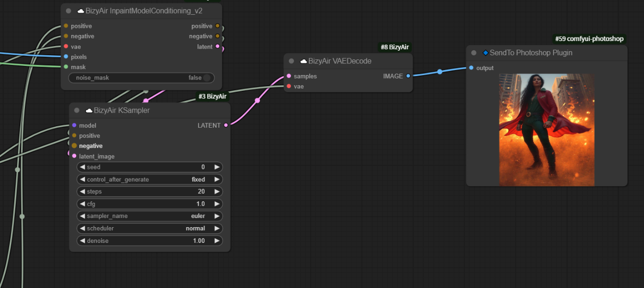Open the sampler_name euler dropdown
644x288 pixels.
pos(149,216)
